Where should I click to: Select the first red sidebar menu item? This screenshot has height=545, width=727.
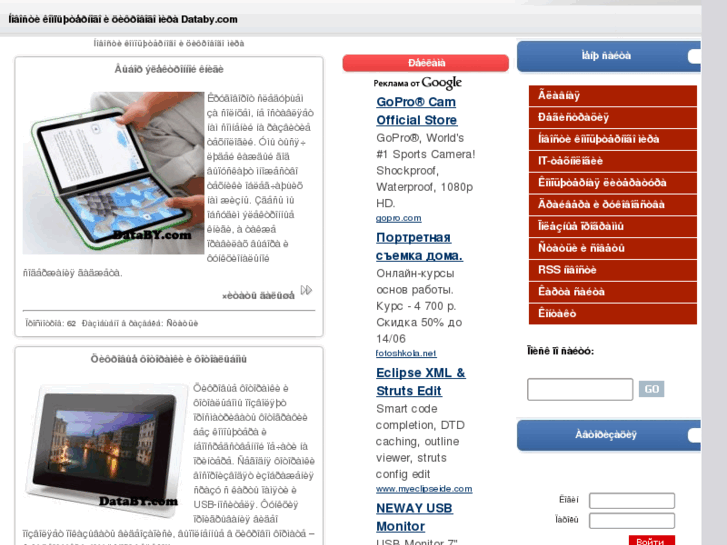[x=612, y=96]
